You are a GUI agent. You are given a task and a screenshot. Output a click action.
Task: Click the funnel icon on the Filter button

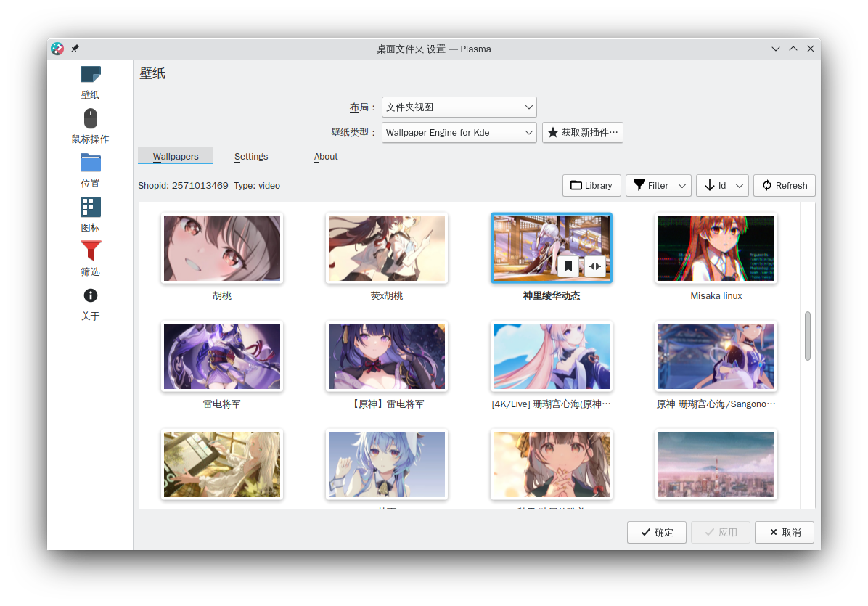[639, 185]
